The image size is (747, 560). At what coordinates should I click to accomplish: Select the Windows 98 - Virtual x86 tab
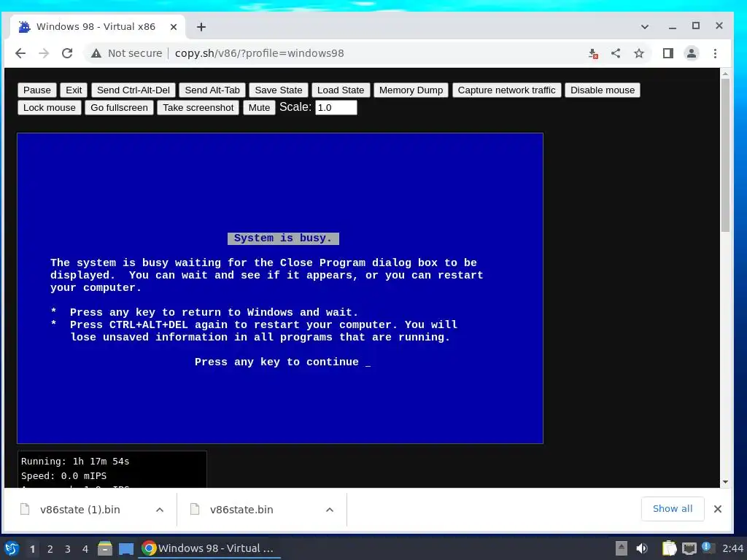tap(96, 27)
